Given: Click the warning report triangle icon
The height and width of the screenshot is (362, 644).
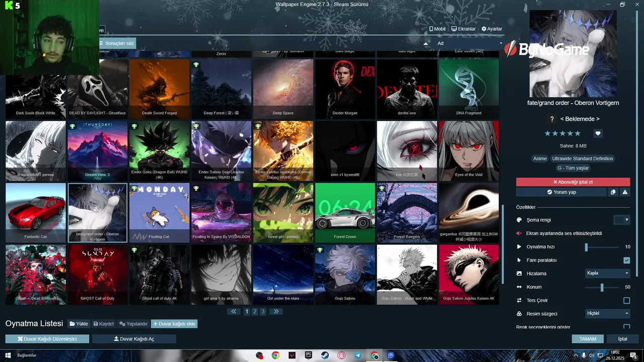Looking at the screenshot, I should click(x=625, y=192).
